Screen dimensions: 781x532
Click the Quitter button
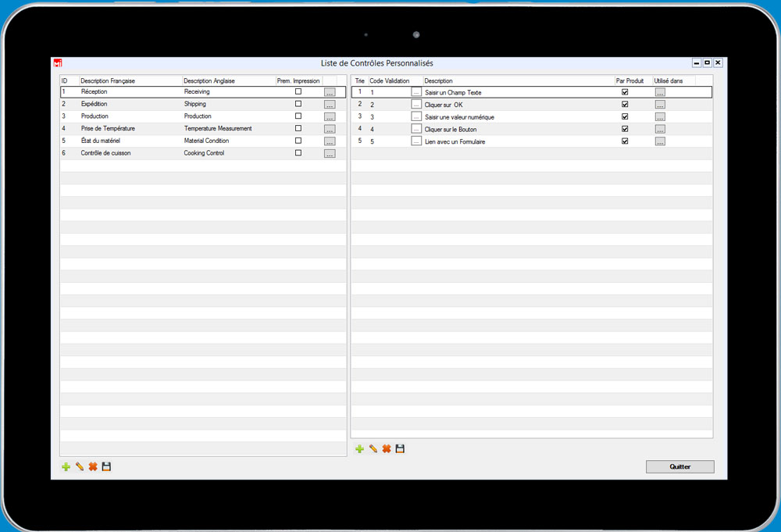[680, 466]
